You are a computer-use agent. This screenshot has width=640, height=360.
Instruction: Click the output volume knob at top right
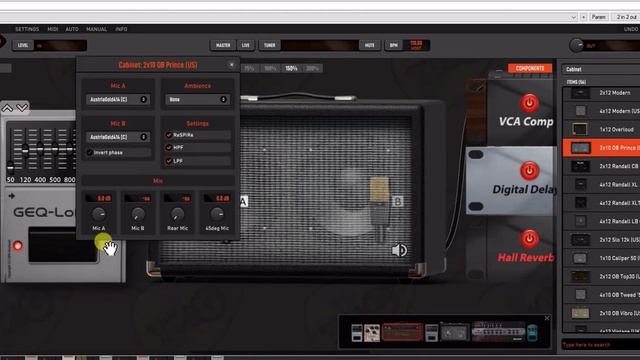[576, 45]
